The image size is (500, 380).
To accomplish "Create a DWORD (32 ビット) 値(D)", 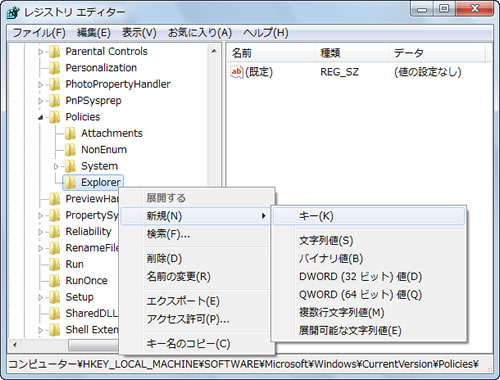I will pyautogui.click(x=369, y=277).
